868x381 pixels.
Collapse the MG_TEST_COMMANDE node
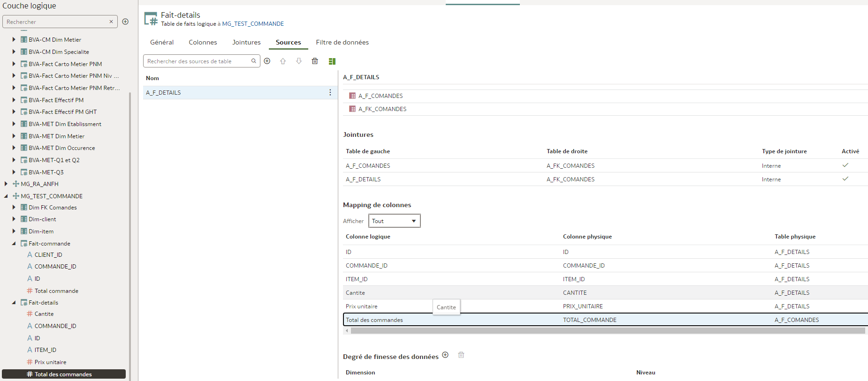coord(6,196)
